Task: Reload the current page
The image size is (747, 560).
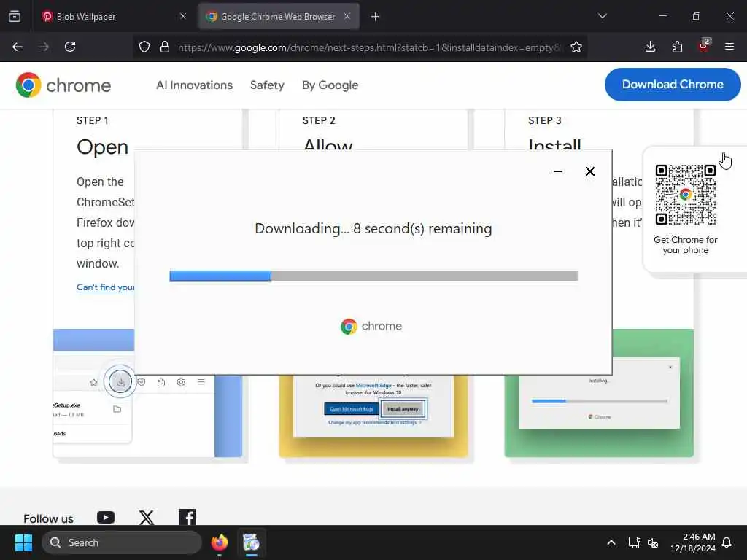Action: [x=70, y=47]
